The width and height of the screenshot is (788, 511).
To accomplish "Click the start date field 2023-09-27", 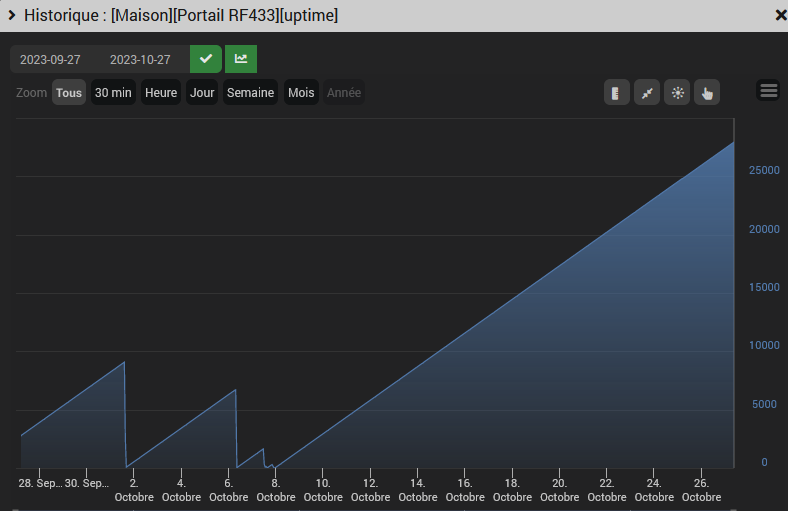I will 50,60.
